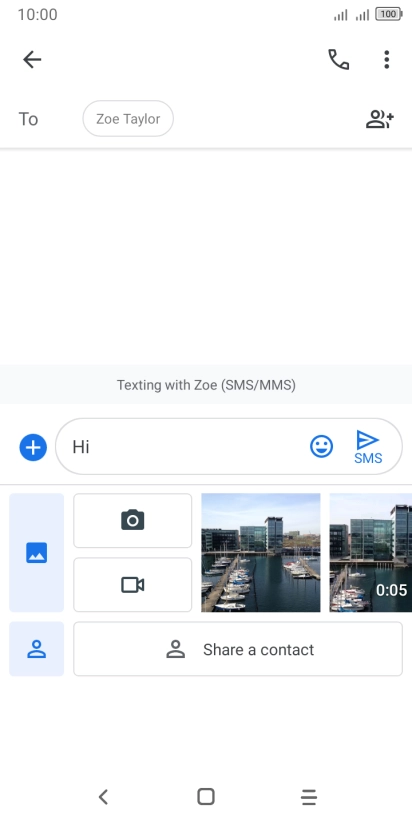This screenshot has width=412, height=824.
Task: Open the three-dot overflow menu
Action: (387, 60)
